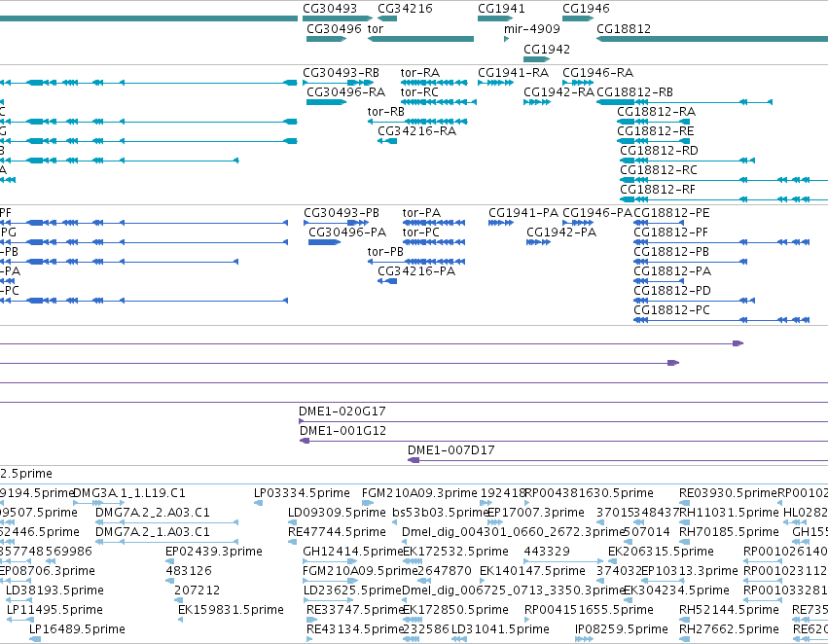Click the EP17007.3prime EST
The image size is (828, 644).
[495, 522]
